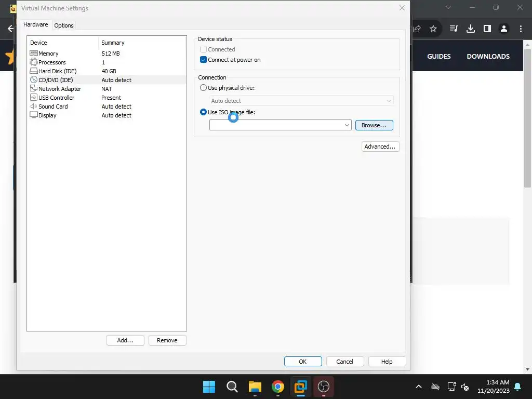Viewport: 532px width, 399px height.
Task: Click the notification bell in tray
Action: 518,387
